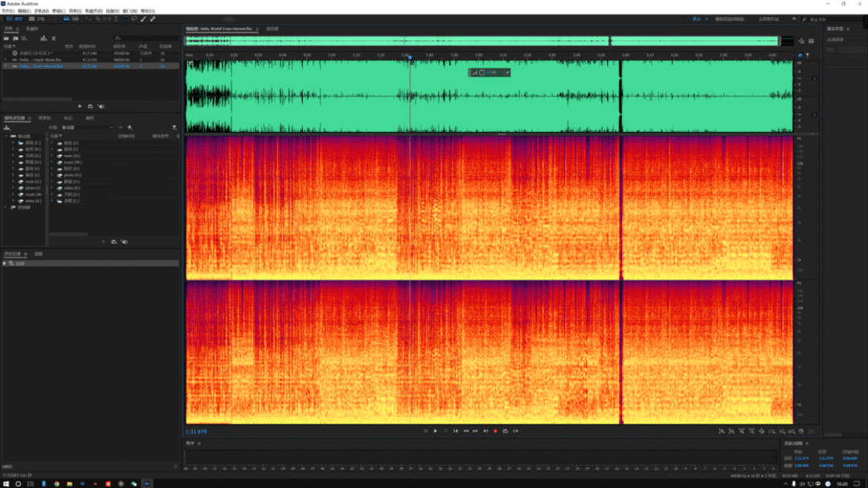Expand the main (U:) drive in tree
Viewport: 868px width, 488px height.
click(14, 181)
